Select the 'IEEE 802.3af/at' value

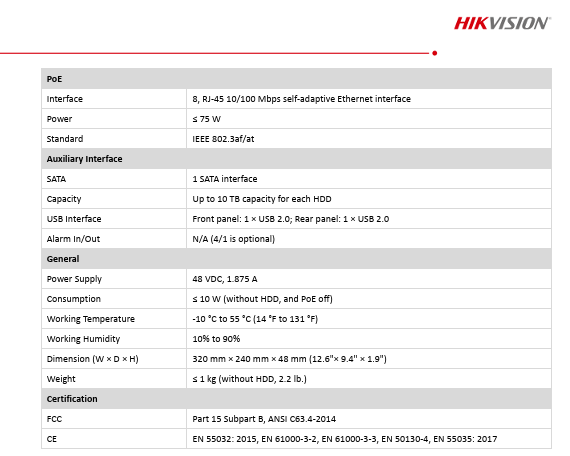pyautogui.click(x=223, y=139)
